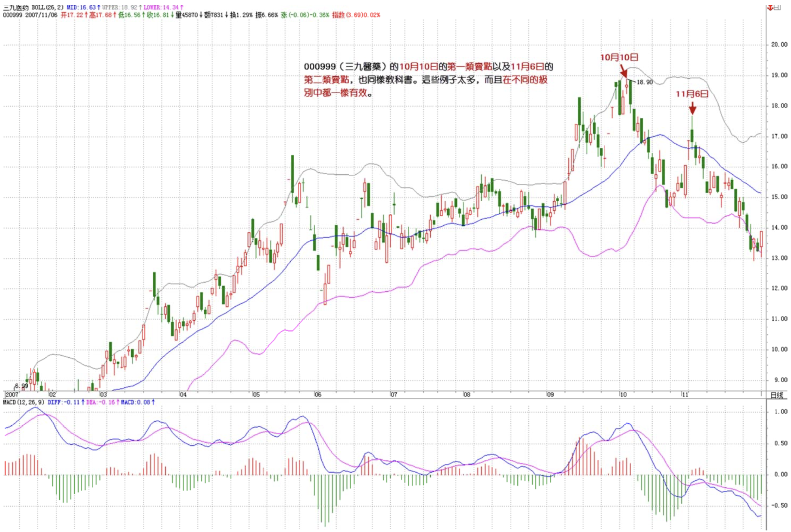Click the red arrow under 10月10日 label
The width and height of the screenshot is (791, 532).
(x=623, y=72)
